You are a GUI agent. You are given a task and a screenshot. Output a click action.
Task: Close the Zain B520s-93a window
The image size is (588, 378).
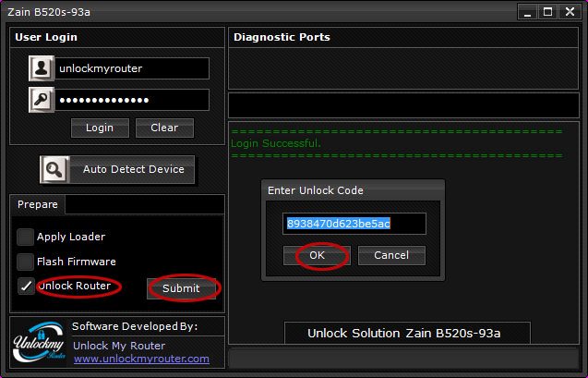[569, 12]
